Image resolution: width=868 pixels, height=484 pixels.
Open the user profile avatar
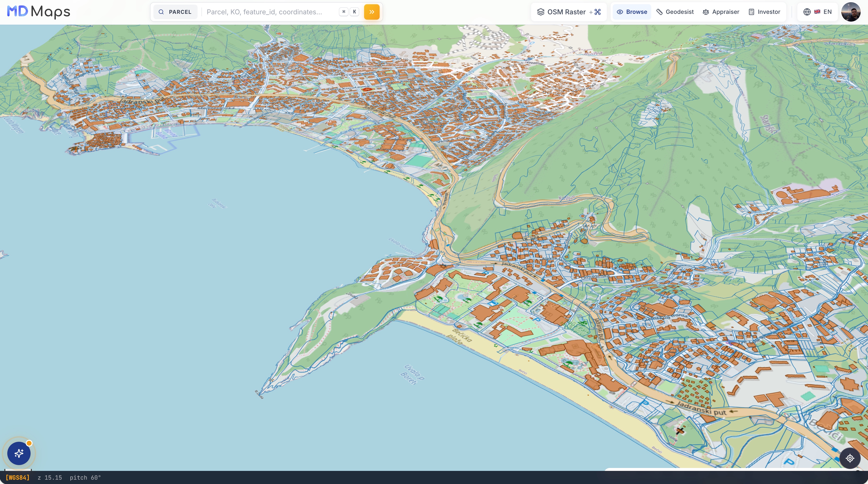pos(851,12)
